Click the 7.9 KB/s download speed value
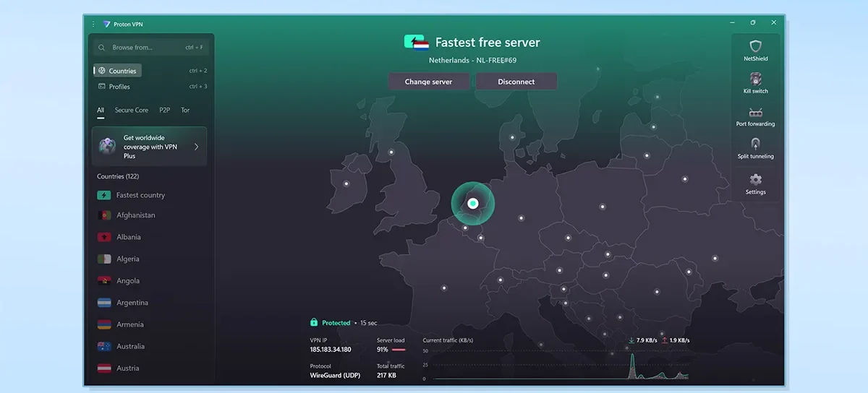 pos(648,340)
